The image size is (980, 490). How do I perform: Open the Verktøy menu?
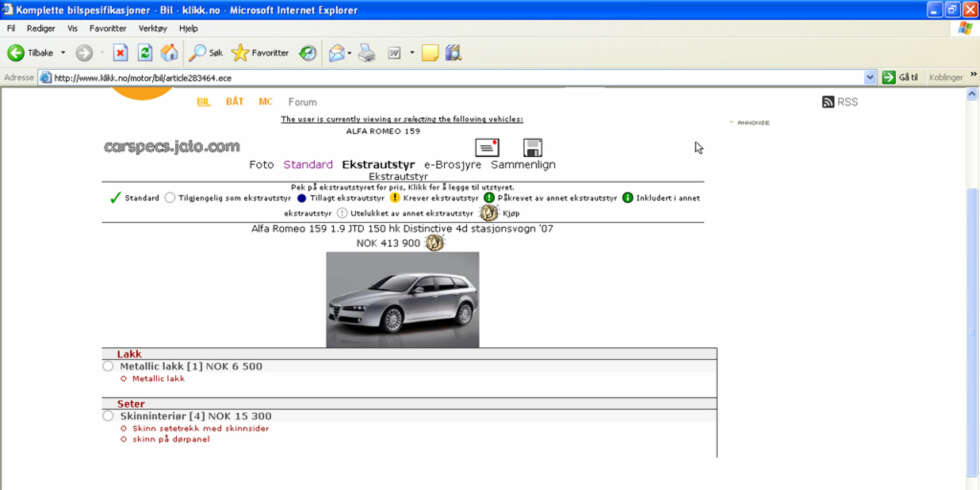click(153, 28)
